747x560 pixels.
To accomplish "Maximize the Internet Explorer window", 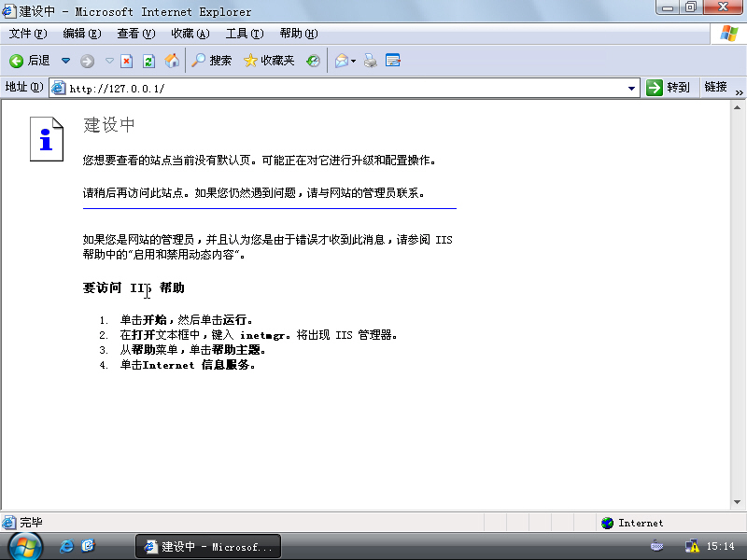I will tap(691, 7).
